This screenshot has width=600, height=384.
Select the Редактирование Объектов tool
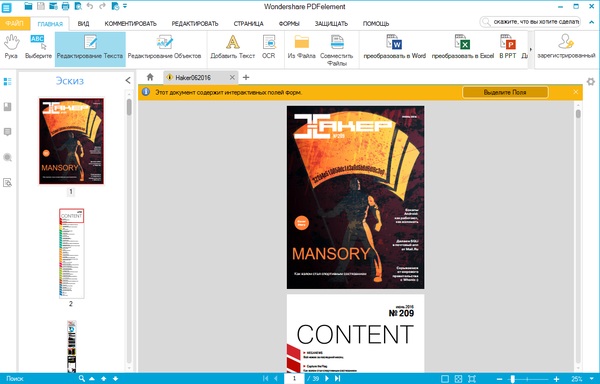(164, 47)
